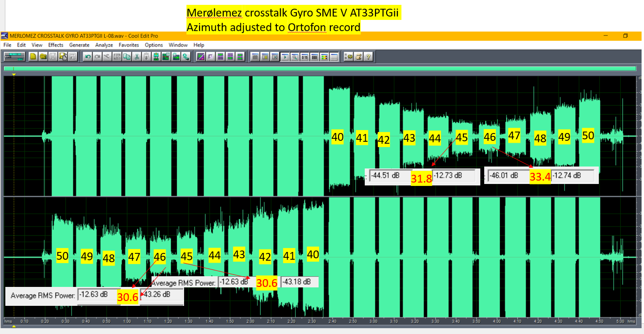This screenshot has height=334, width=644.
Task: Click the Cool Edit Pro title bar file name
Action: (68, 36)
